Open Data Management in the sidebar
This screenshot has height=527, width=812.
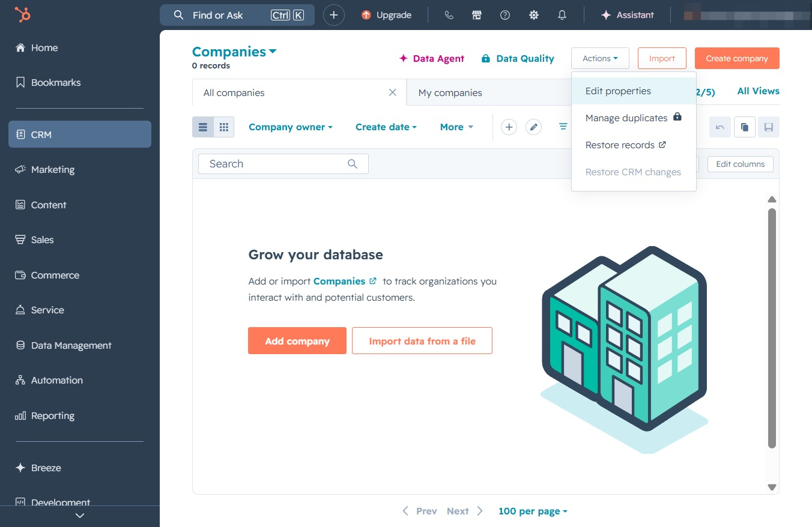pyautogui.click(x=79, y=345)
